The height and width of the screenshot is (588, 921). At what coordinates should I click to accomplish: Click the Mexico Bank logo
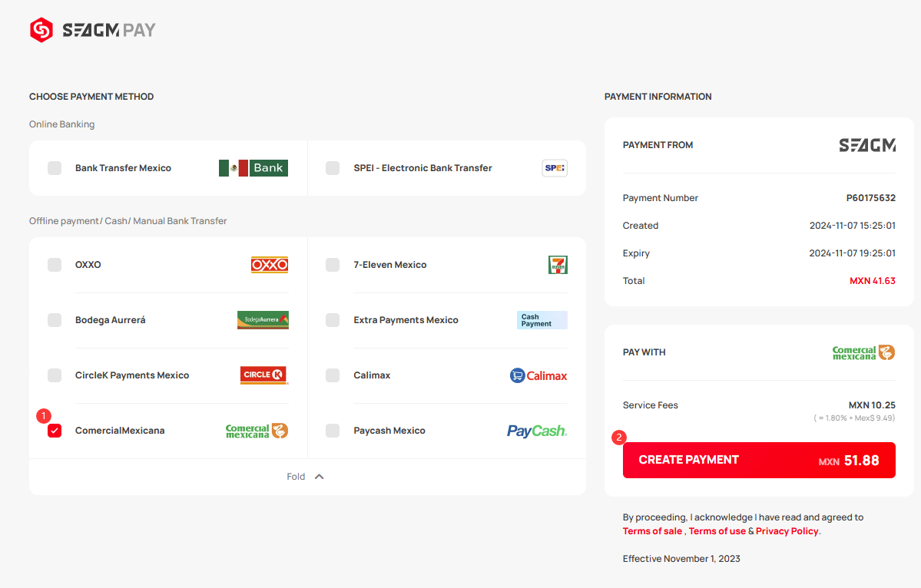pos(253,168)
